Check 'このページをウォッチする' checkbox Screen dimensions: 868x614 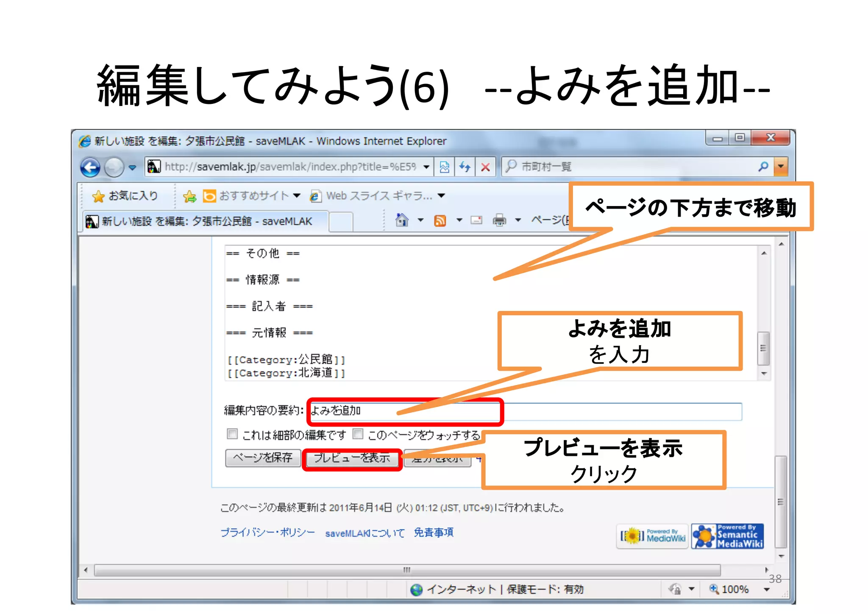[358, 434]
